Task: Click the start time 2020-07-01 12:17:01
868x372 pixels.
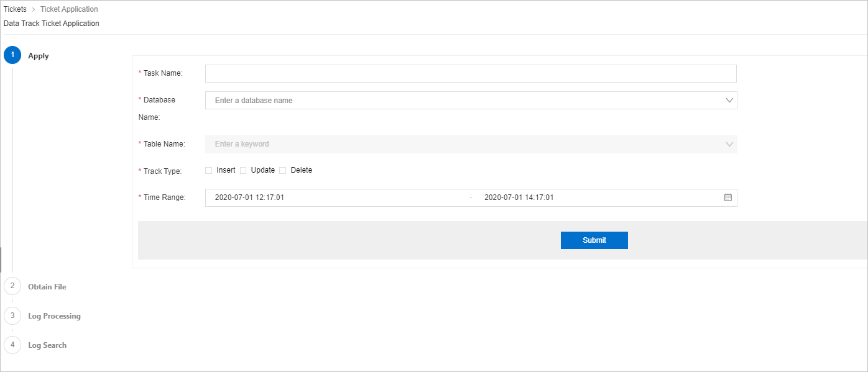Action: [x=249, y=197]
